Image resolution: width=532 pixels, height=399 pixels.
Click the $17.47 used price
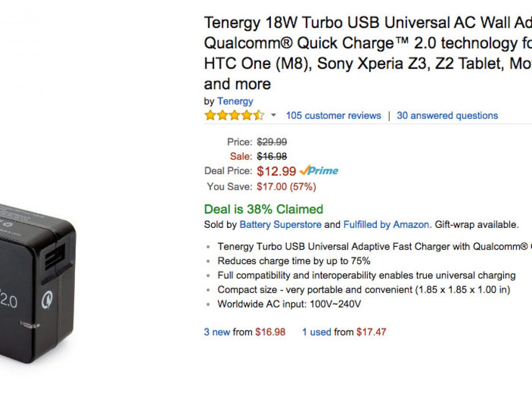click(371, 332)
